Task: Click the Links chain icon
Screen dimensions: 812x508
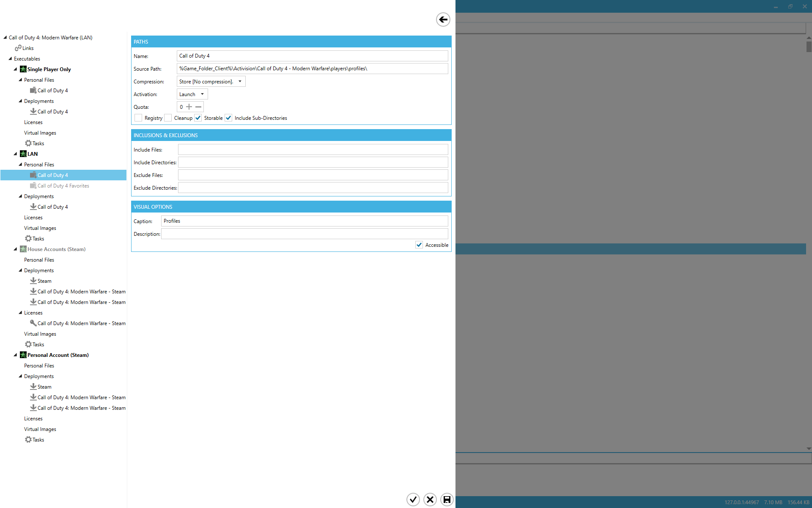Action: pyautogui.click(x=18, y=48)
